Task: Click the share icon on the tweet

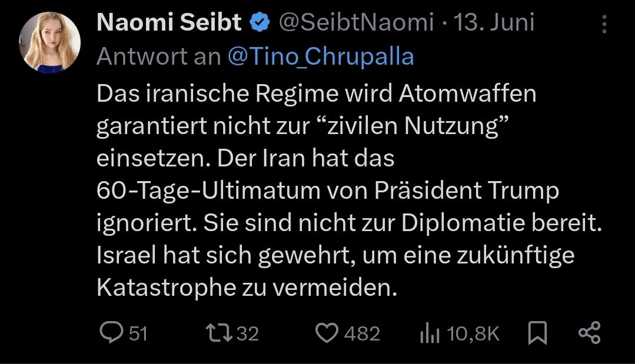Action: [589, 333]
